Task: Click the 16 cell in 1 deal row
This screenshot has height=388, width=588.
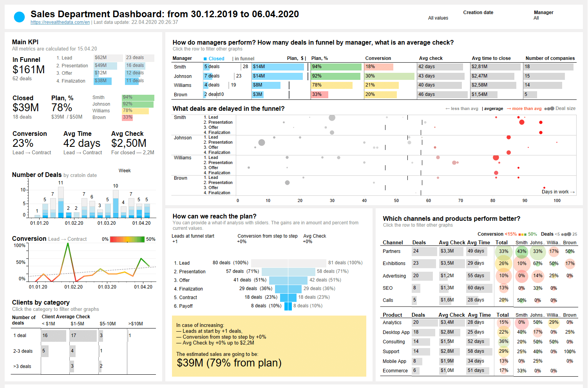Action: [x=54, y=336]
